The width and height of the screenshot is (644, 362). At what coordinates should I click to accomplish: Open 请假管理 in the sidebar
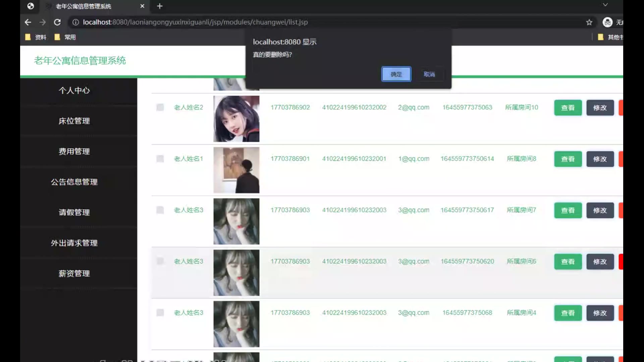click(x=74, y=213)
